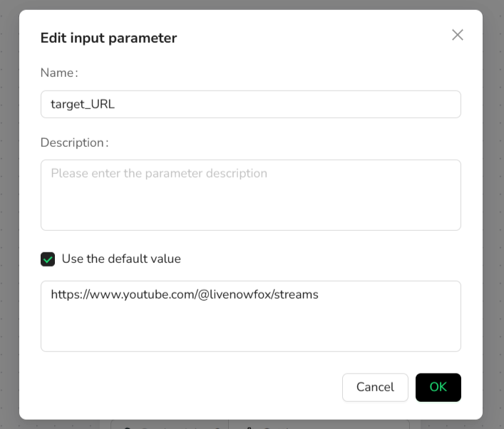The image size is (504, 429).
Task: Click the 'Edit input parameter' dialog title
Action: [108, 38]
